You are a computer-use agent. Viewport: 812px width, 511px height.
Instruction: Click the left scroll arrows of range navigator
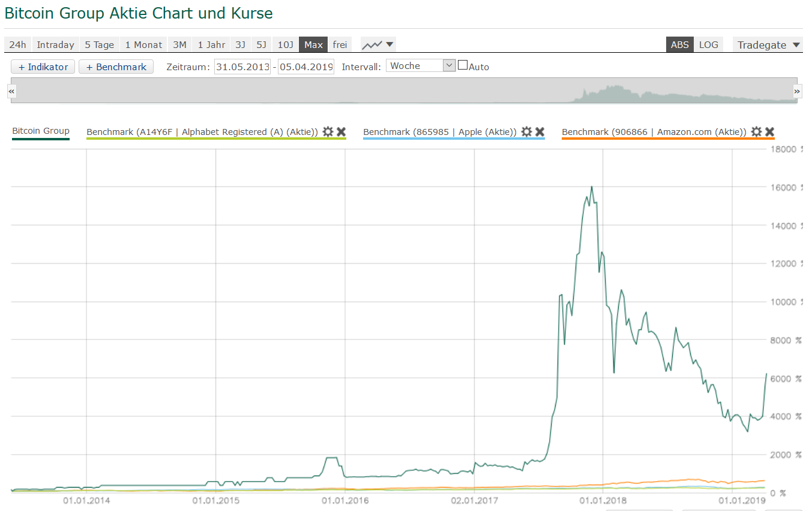[11, 91]
